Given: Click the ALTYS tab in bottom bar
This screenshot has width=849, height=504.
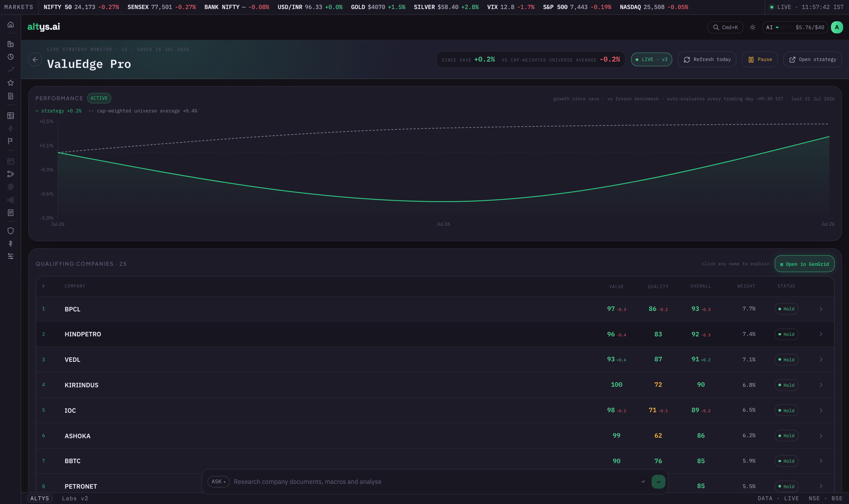Looking at the screenshot, I should [x=39, y=498].
